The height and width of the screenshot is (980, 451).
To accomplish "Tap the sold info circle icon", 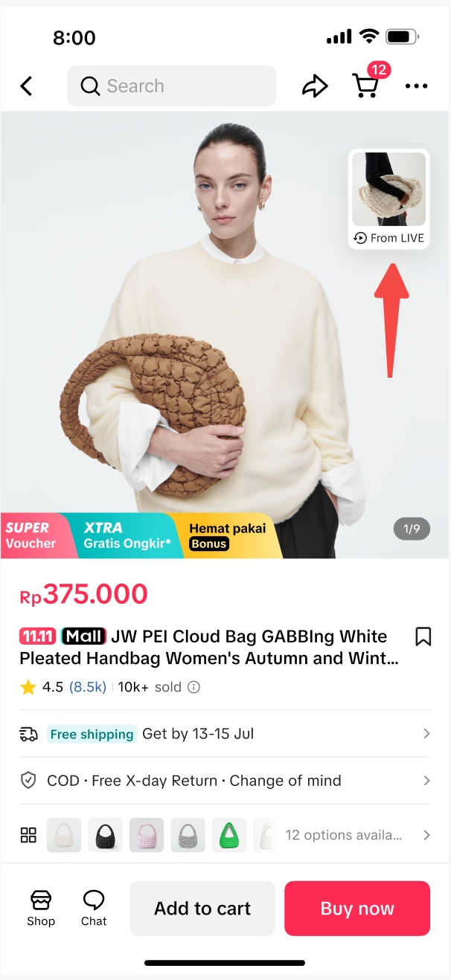I will click(193, 687).
